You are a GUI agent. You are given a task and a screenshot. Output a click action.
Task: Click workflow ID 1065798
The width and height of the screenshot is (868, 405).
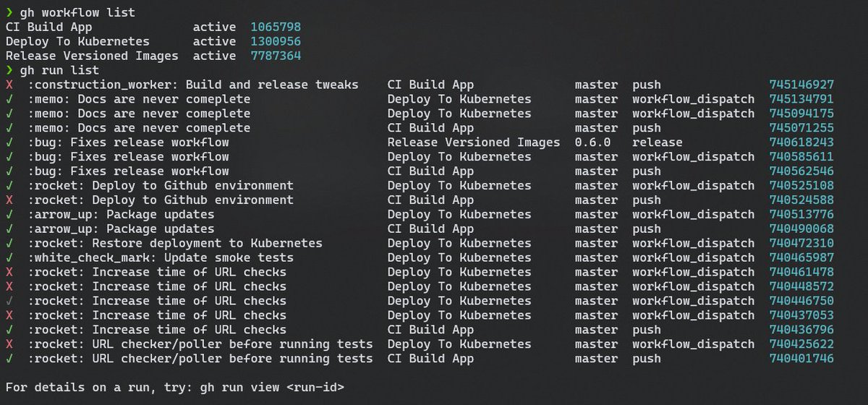[276, 27]
